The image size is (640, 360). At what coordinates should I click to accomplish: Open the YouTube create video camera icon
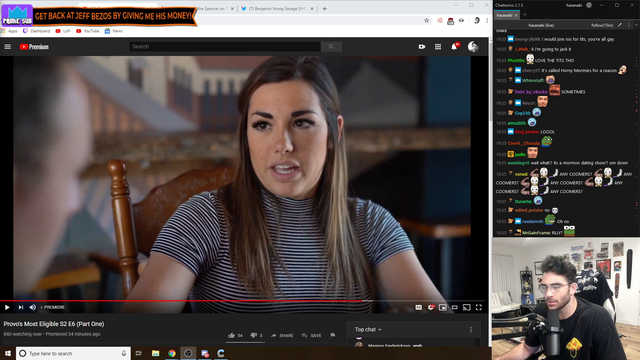(422, 47)
